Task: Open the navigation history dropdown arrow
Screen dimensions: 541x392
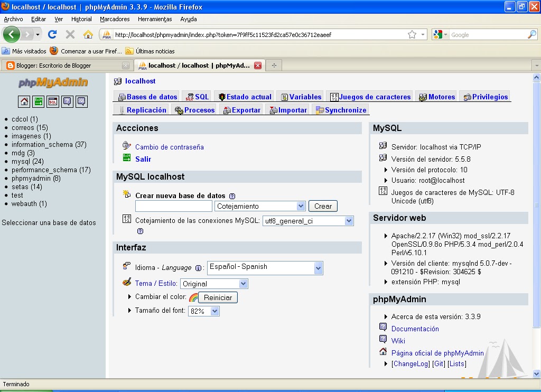Action: tap(38, 34)
